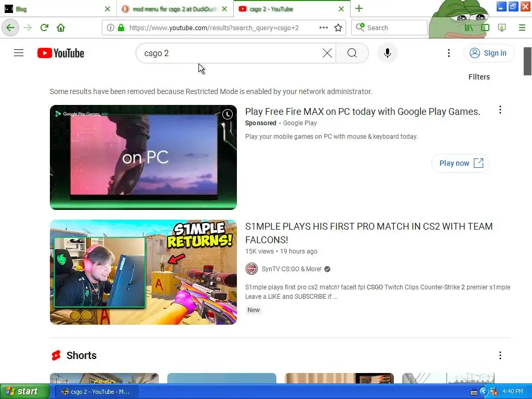This screenshot has width=532, height=399.
Task: Open the Library icon in browser toolbar
Action: (x=469, y=28)
